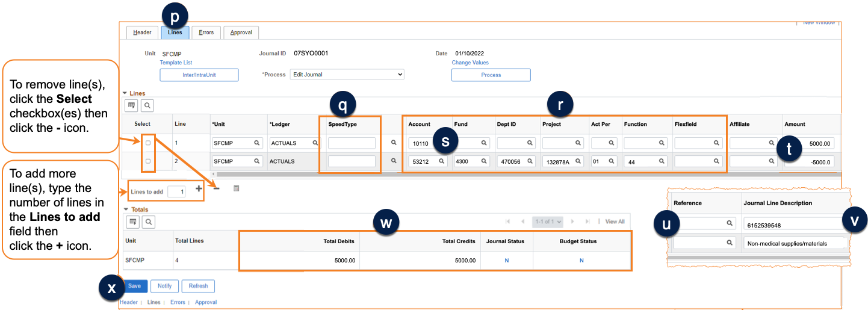Open the SpeedType lookup icon on line 1

(394, 143)
